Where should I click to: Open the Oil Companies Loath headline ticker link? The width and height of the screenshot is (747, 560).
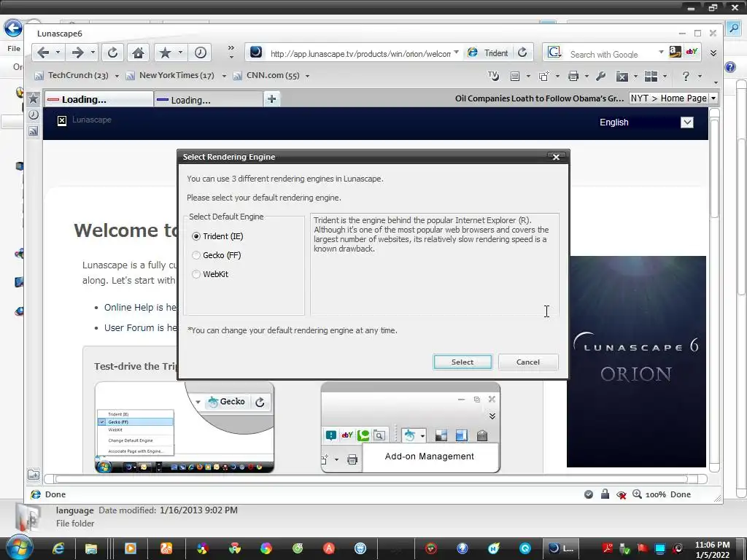click(x=539, y=98)
